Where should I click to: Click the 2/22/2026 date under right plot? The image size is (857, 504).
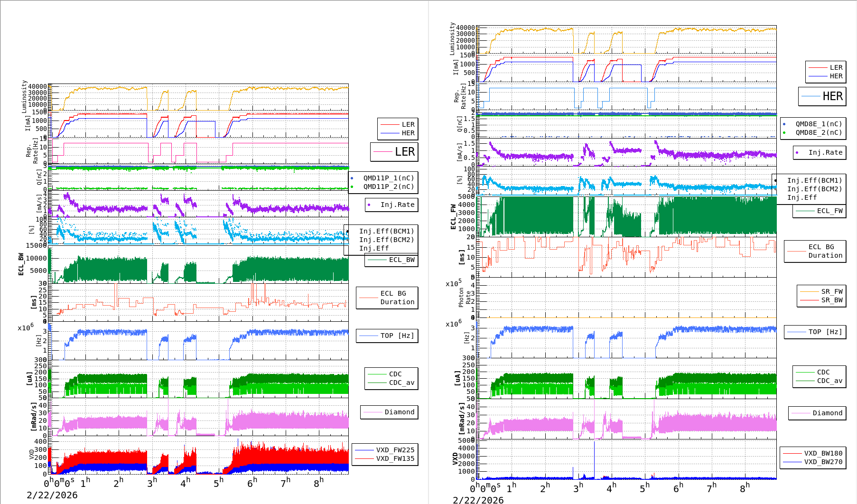pos(478,500)
